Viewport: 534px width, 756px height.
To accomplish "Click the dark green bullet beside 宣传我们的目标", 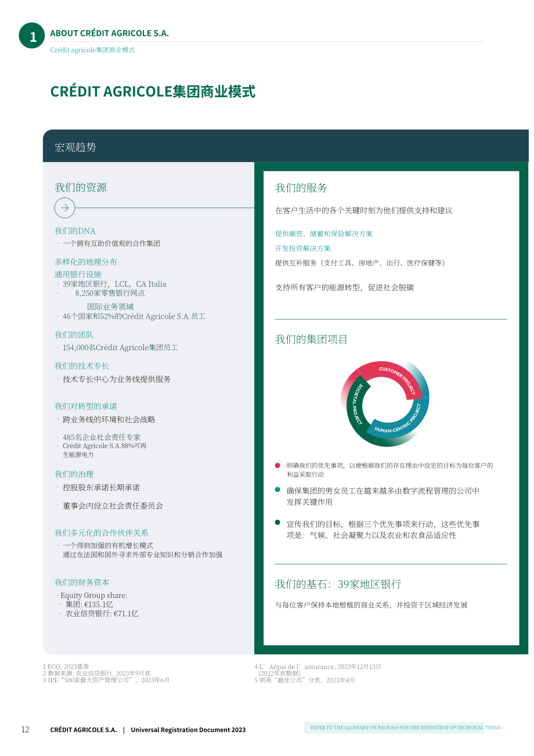I will tap(277, 523).
